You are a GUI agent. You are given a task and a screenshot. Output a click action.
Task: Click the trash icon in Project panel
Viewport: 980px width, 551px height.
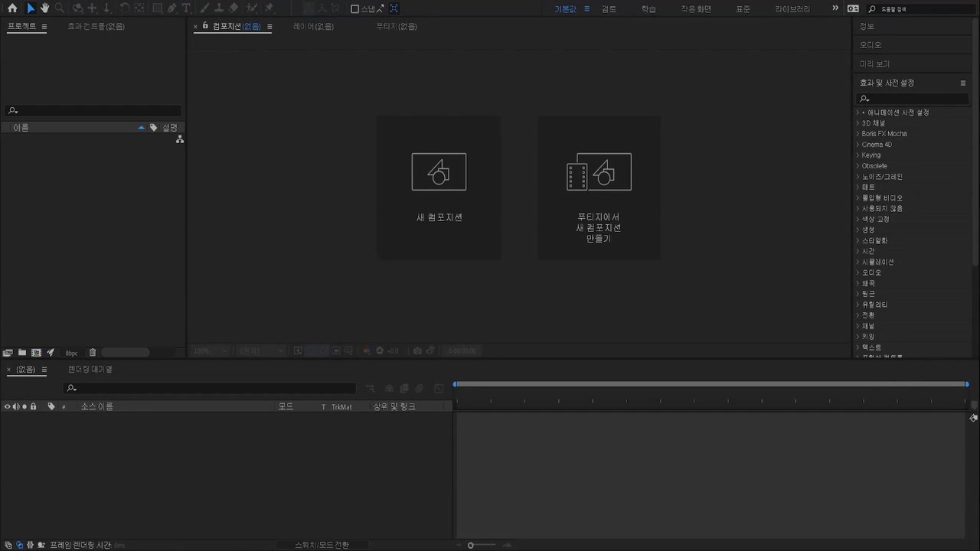click(x=93, y=353)
